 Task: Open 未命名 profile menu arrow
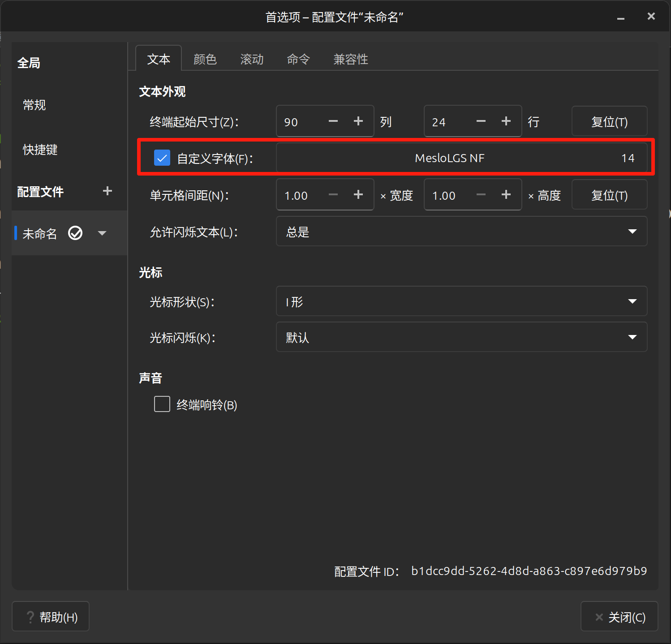[x=102, y=233]
